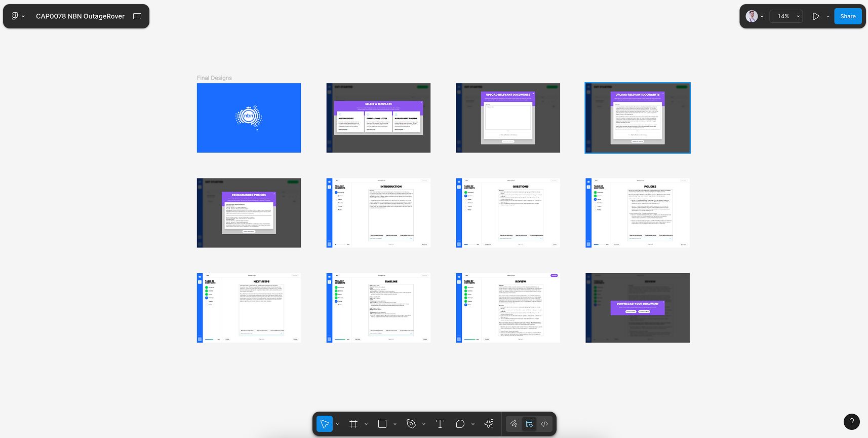Open Comment tool options dropdown

point(473,424)
